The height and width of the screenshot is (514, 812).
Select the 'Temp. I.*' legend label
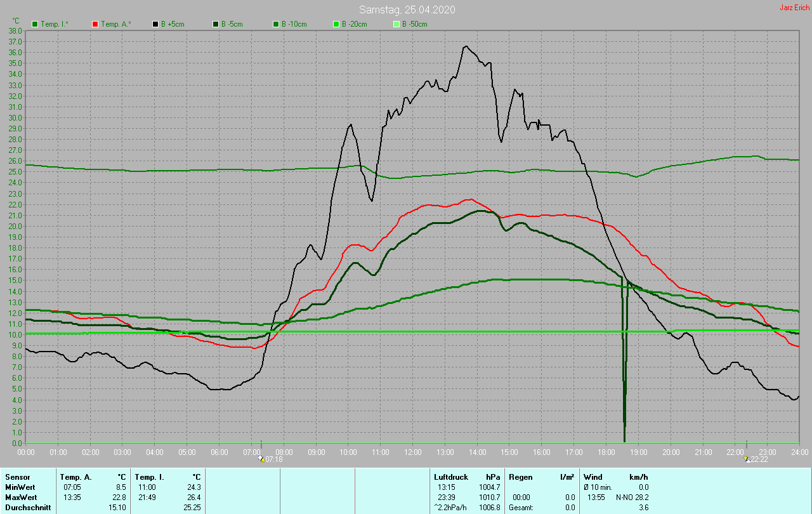(55, 24)
